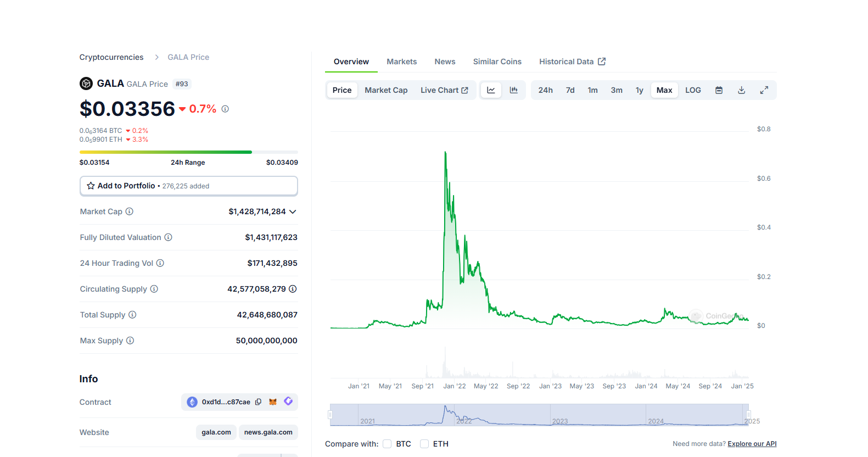Click the purple wallet icon in Contract row
Screen dimensions: 868x457
tap(288, 402)
